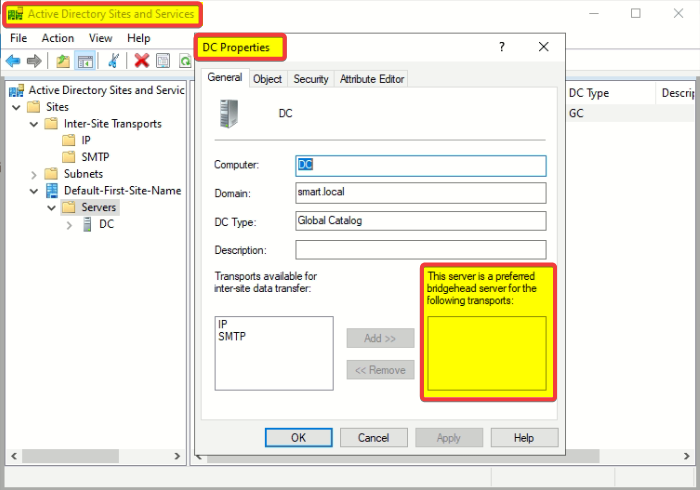Click the Subnets folder icon

[x=51, y=174]
